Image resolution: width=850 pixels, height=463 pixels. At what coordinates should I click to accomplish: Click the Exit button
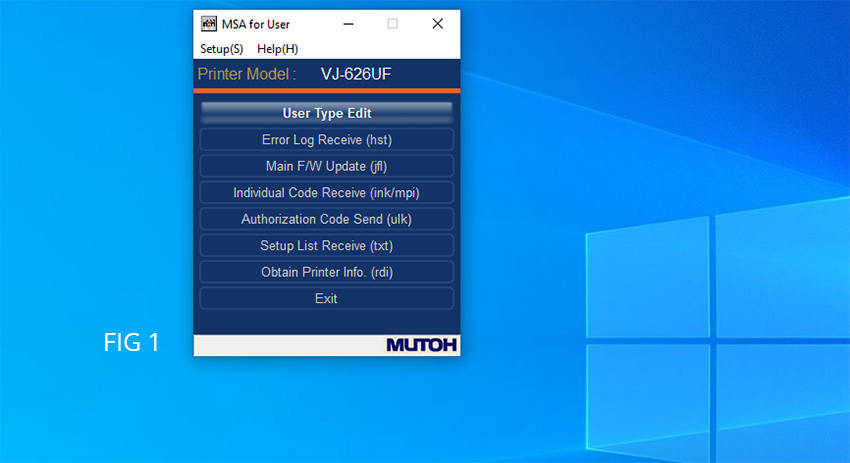(326, 299)
